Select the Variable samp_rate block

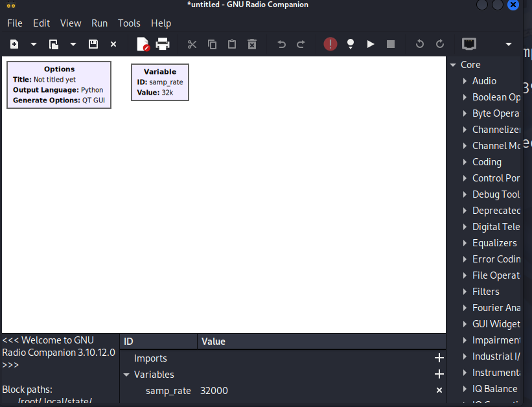click(160, 82)
